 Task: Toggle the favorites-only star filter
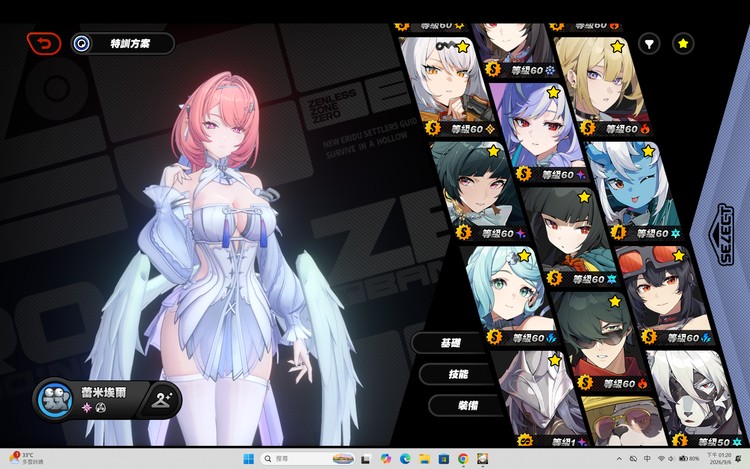click(683, 44)
